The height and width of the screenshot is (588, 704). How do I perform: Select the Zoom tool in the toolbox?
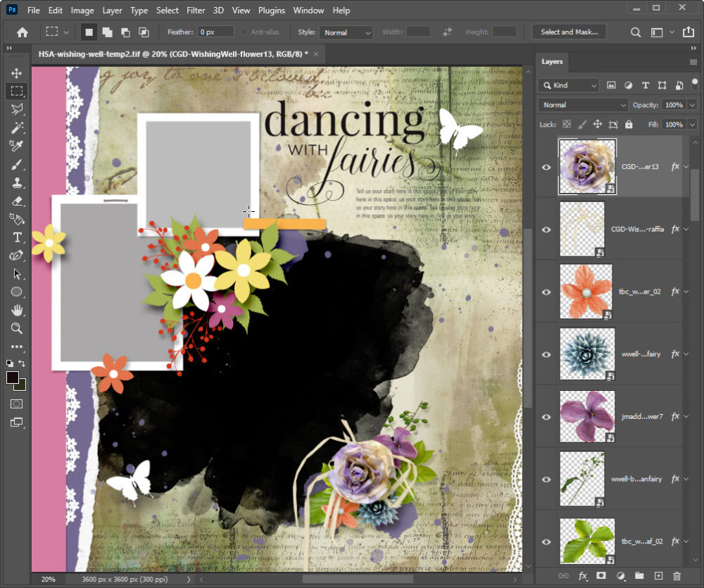pyautogui.click(x=17, y=328)
